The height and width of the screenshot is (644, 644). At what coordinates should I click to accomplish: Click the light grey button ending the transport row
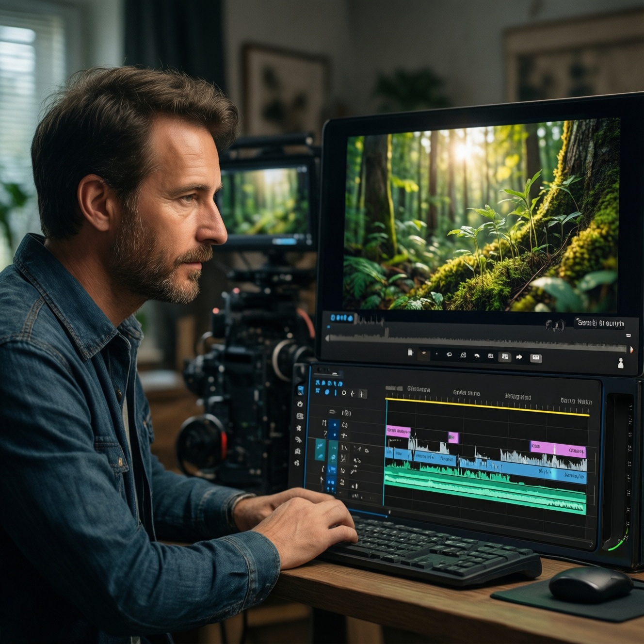coord(535,358)
